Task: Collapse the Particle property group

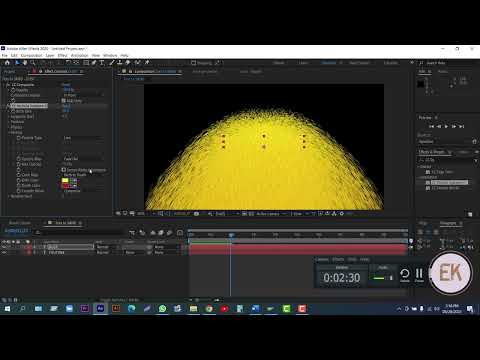Action: pos(9,132)
